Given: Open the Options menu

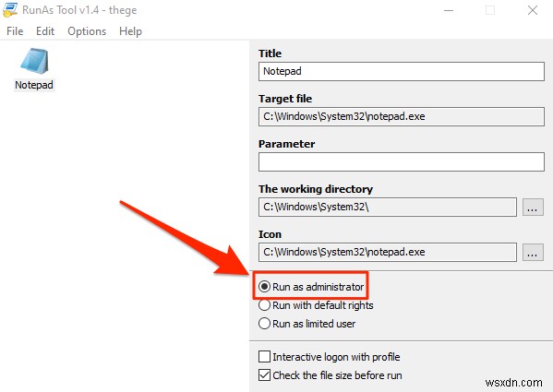Looking at the screenshot, I should (87, 31).
